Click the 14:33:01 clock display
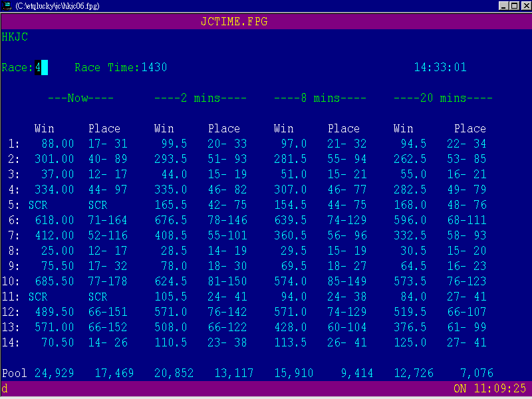 (x=440, y=67)
